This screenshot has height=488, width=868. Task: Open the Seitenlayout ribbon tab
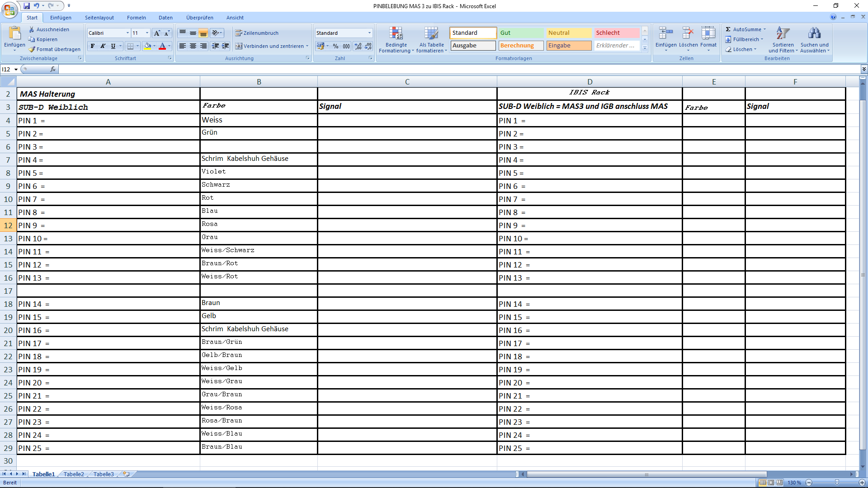click(x=99, y=18)
